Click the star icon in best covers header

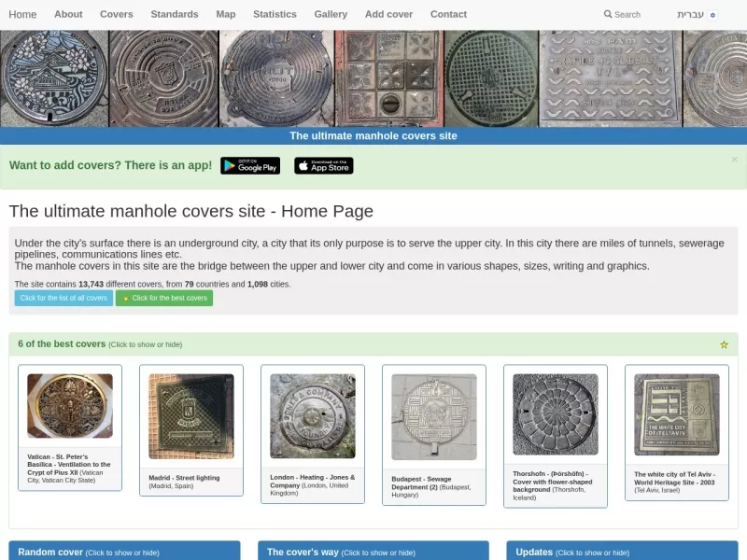[x=724, y=344]
